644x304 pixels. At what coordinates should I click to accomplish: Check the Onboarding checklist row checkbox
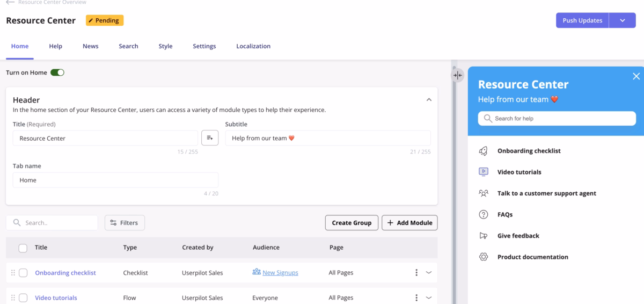pos(23,273)
